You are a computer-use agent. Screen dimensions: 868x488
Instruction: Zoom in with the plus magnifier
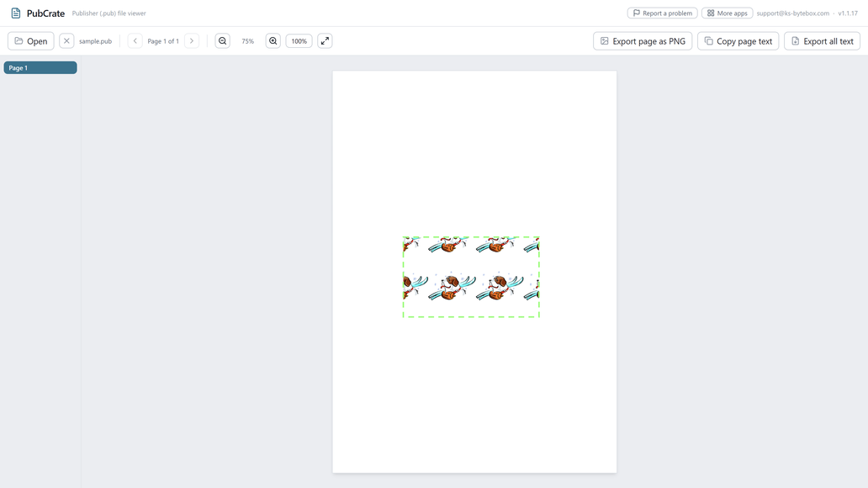(x=273, y=41)
